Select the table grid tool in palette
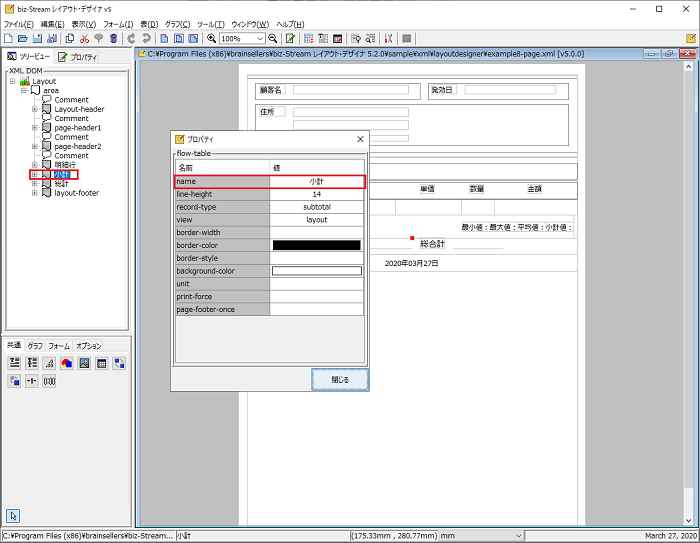 101,363
